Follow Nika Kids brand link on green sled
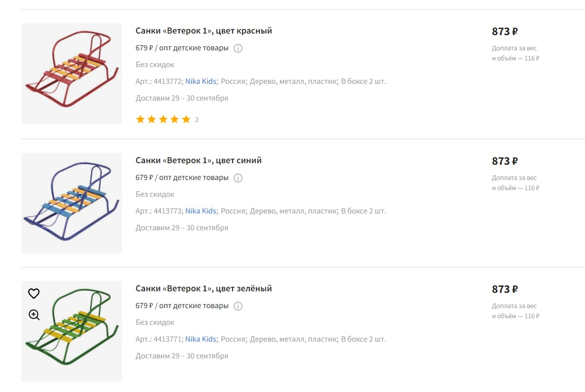This screenshot has width=585, height=392. 201,339
